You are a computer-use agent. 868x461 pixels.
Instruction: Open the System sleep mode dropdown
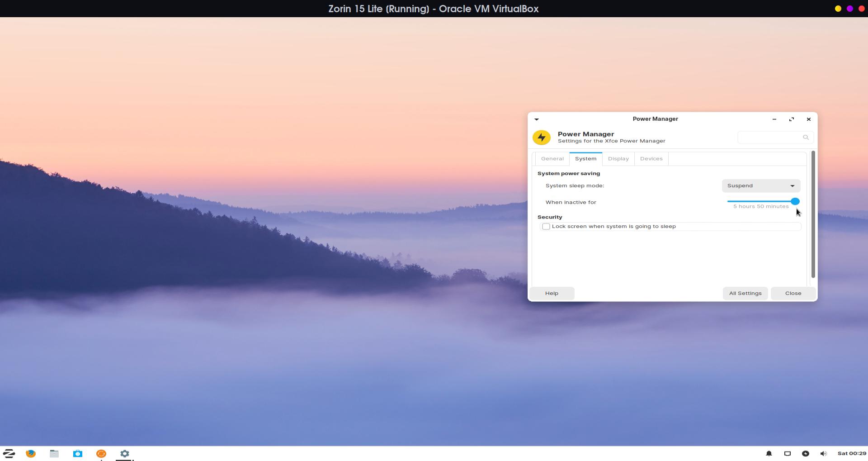click(x=761, y=186)
